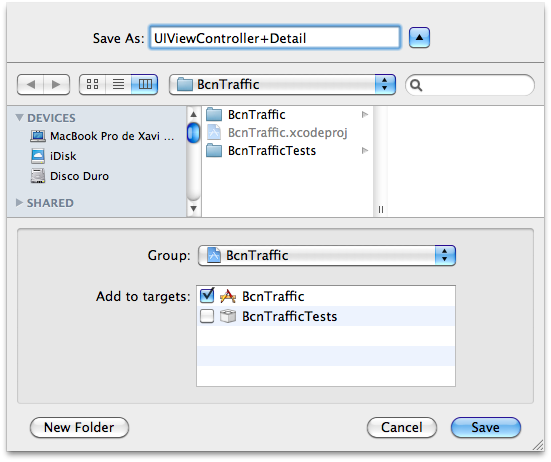Go forward in folder history

(x=56, y=84)
